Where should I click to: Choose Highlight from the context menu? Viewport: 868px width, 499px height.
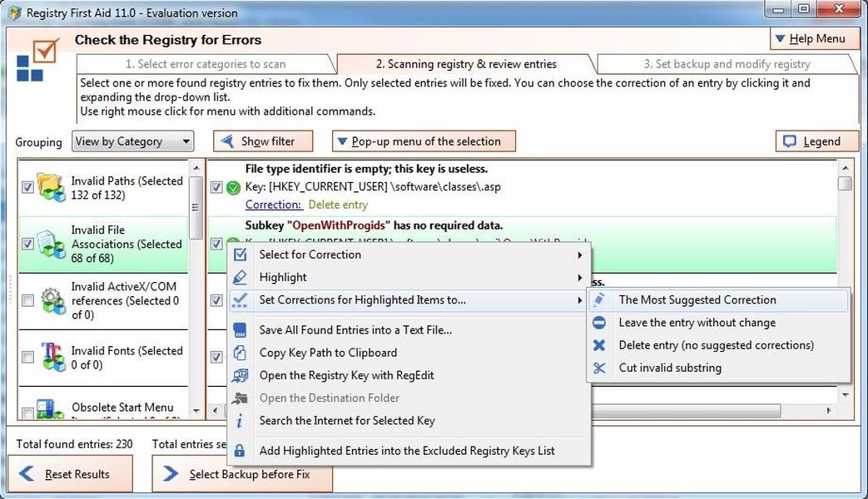pyautogui.click(x=283, y=277)
